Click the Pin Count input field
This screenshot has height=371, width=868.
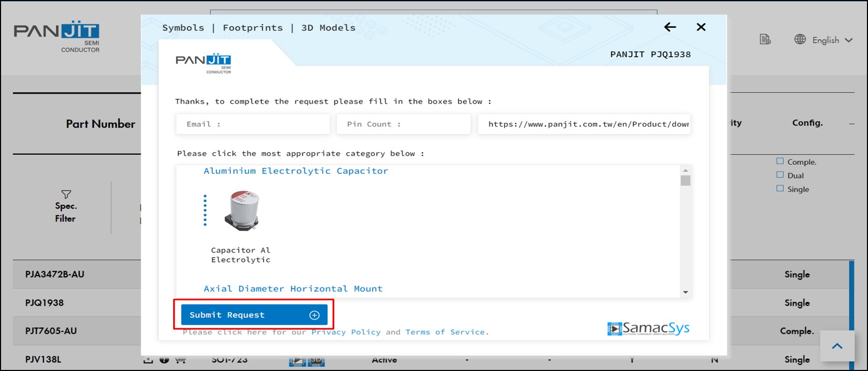click(x=404, y=124)
